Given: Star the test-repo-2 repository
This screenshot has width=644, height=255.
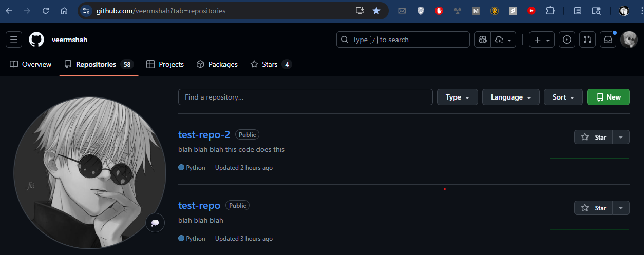Looking at the screenshot, I should click(593, 137).
